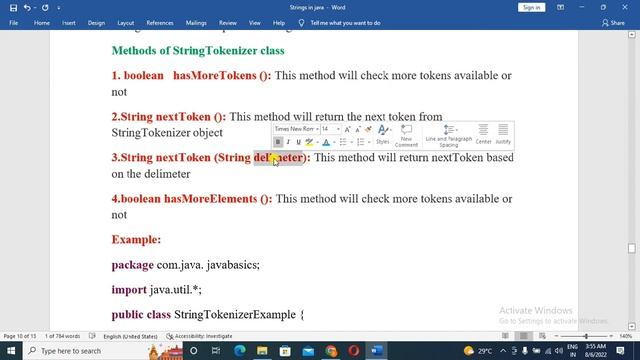
Task: Open the Review tab
Action: click(x=228, y=23)
